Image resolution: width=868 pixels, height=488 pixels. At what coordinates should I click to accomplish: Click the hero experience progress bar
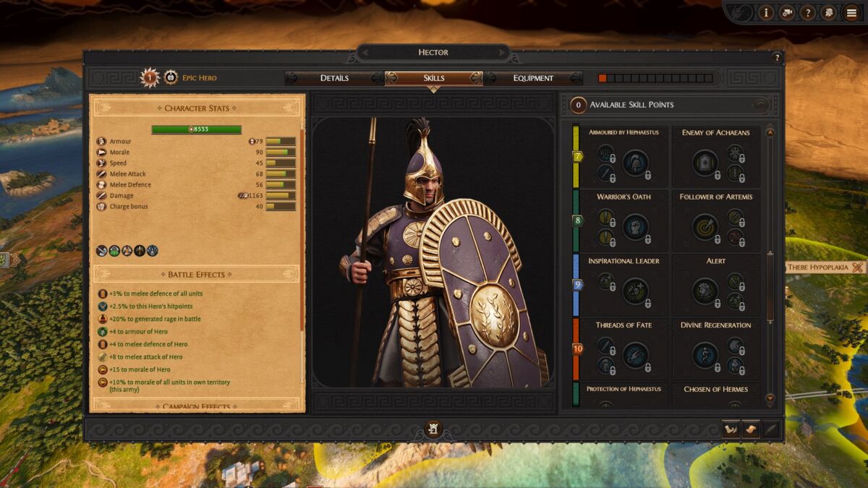coord(655,78)
